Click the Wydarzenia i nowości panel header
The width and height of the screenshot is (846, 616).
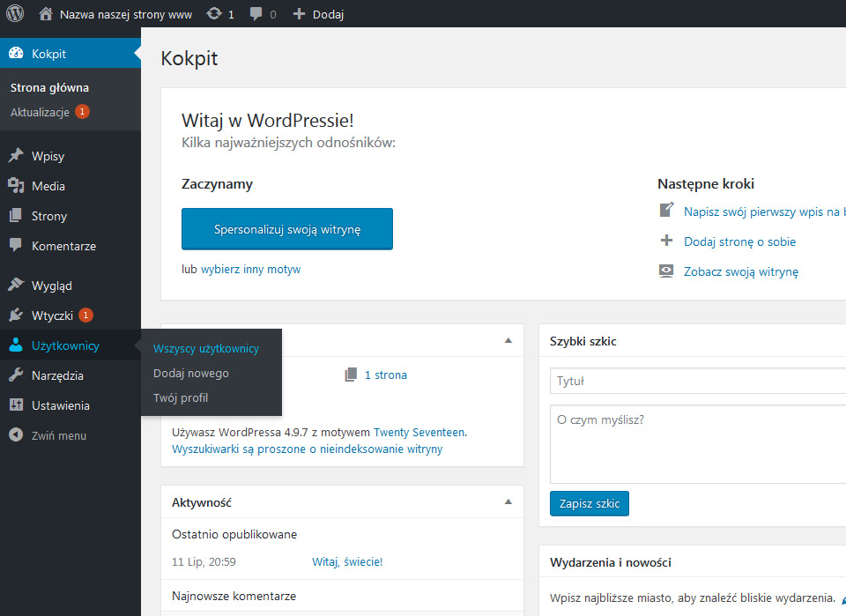693,562
